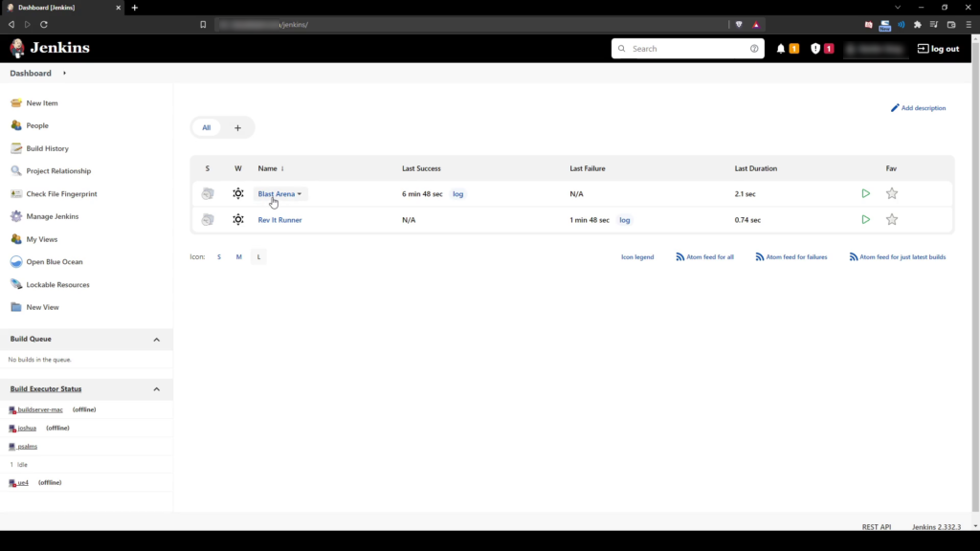This screenshot has width=980, height=551.
Task: Open the browser tab list chevron
Action: pos(898,8)
